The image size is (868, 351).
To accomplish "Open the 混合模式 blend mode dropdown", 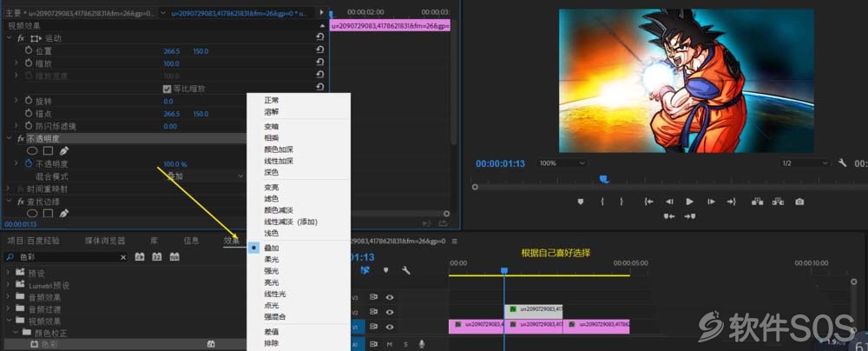I will pos(205,175).
